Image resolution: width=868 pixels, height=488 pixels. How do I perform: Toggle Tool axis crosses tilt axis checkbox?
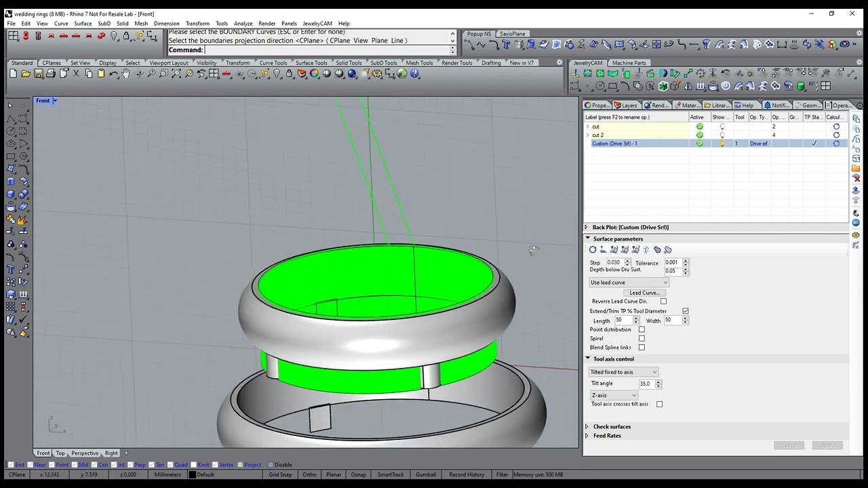tap(659, 404)
